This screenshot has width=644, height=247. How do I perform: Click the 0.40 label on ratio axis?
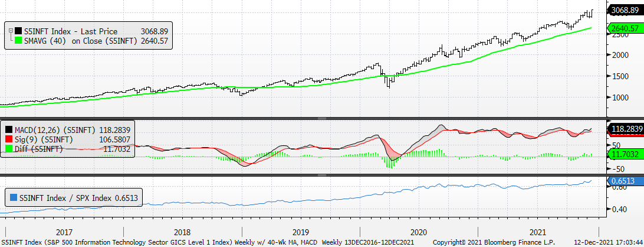point(618,209)
